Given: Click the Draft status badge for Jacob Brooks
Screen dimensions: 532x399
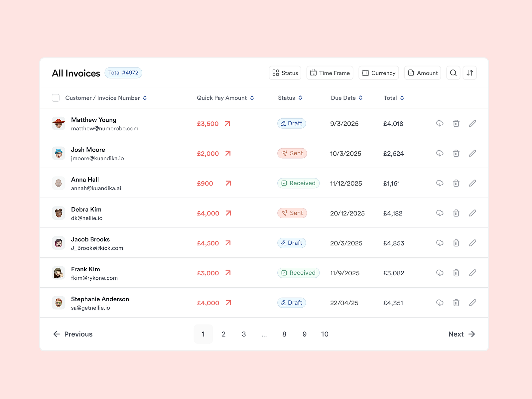Looking at the screenshot, I should (x=292, y=243).
